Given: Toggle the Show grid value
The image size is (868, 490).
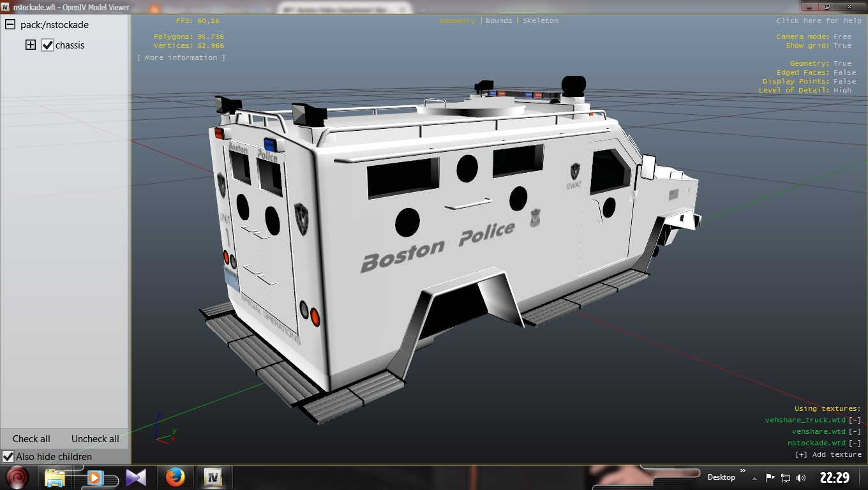Looking at the screenshot, I should pyautogui.click(x=842, y=46).
